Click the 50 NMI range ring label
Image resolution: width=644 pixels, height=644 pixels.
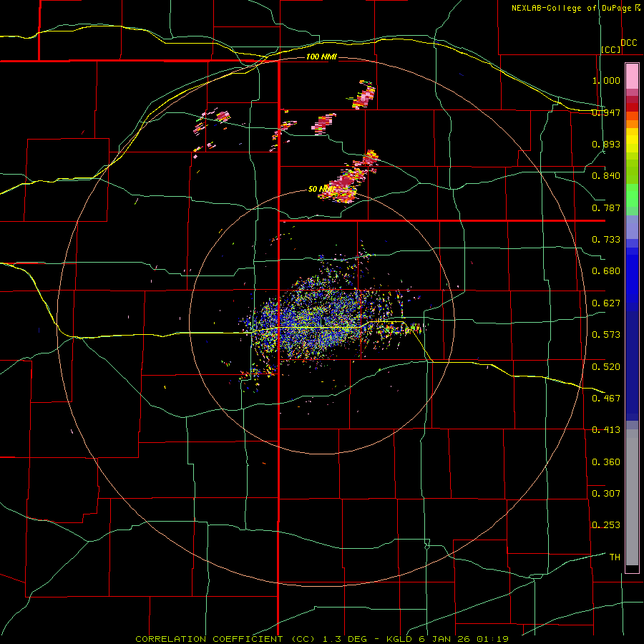[321, 189]
